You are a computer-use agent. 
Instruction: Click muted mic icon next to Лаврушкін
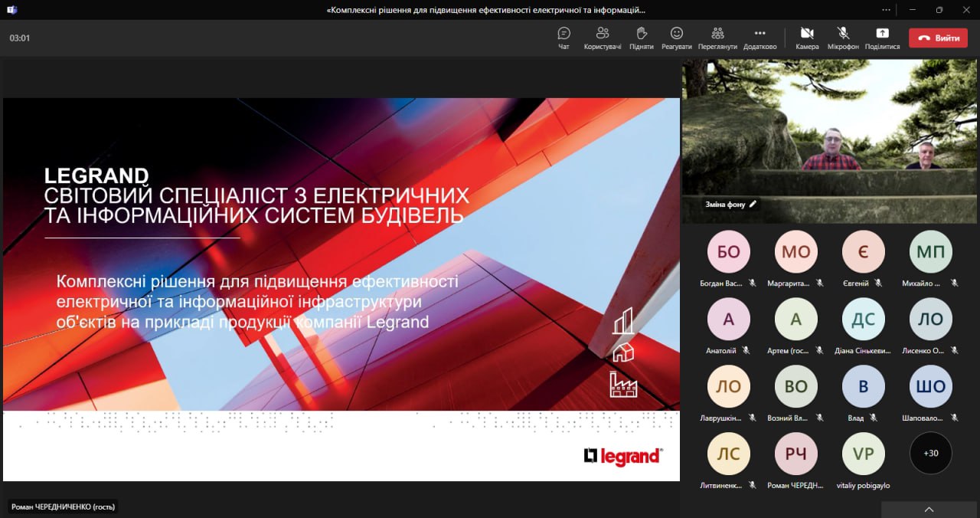tap(753, 418)
